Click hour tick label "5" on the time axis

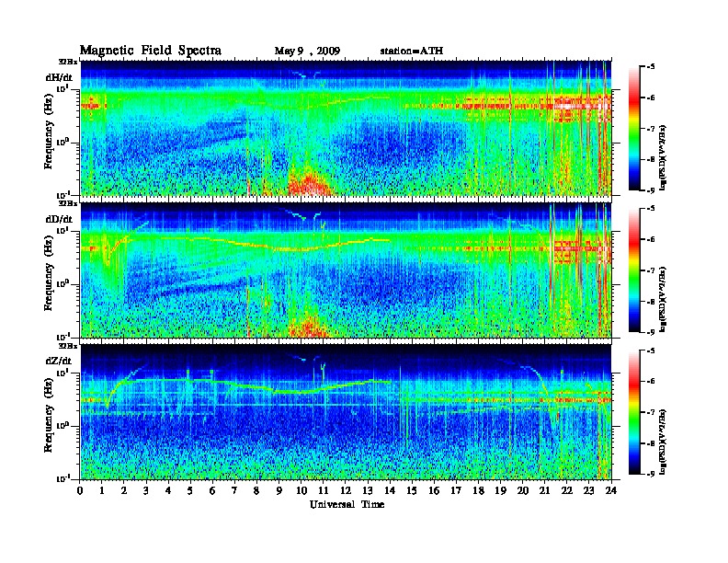pyautogui.click(x=191, y=490)
